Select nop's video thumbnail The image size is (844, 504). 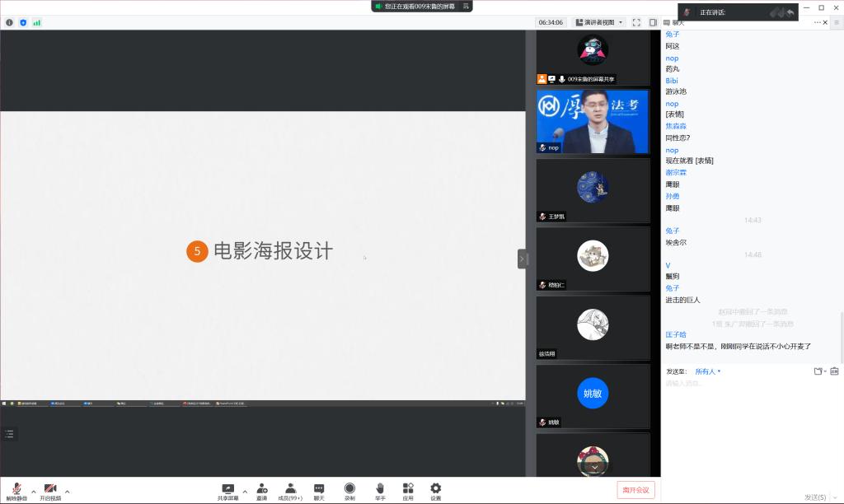click(x=593, y=122)
